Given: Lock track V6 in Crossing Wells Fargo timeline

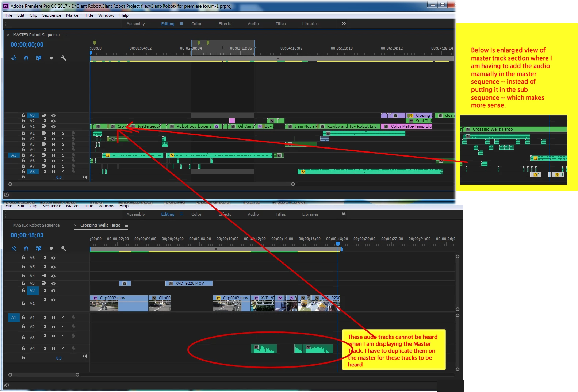Looking at the screenshot, I should (x=23, y=257).
